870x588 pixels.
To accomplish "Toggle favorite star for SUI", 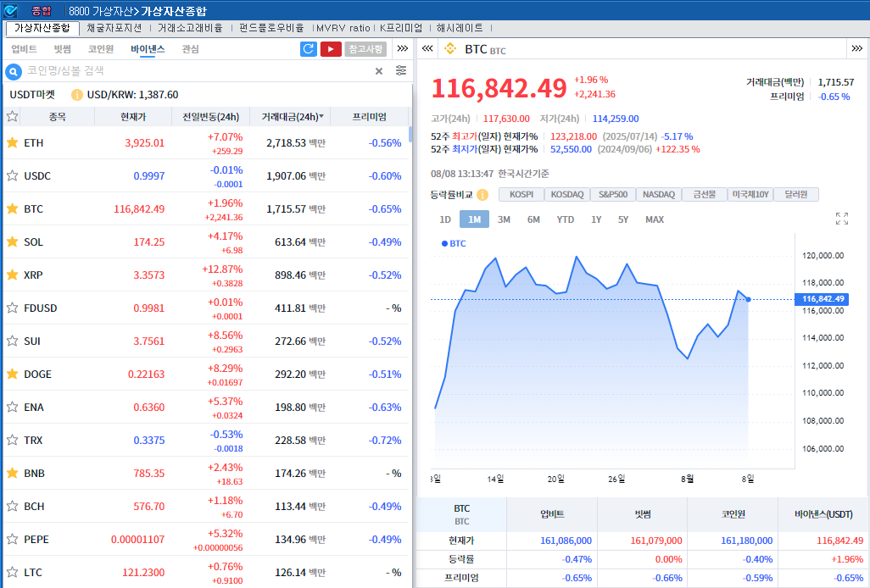I will coord(13,341).
